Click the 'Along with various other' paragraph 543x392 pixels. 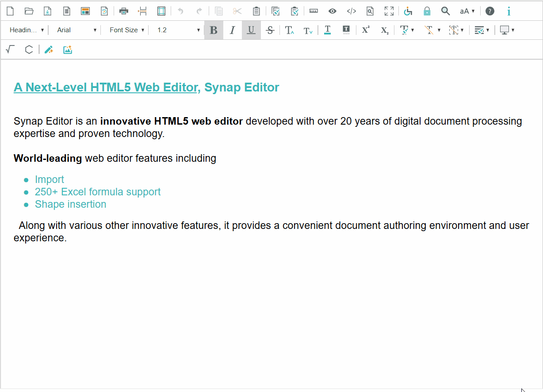coord(271,232)
